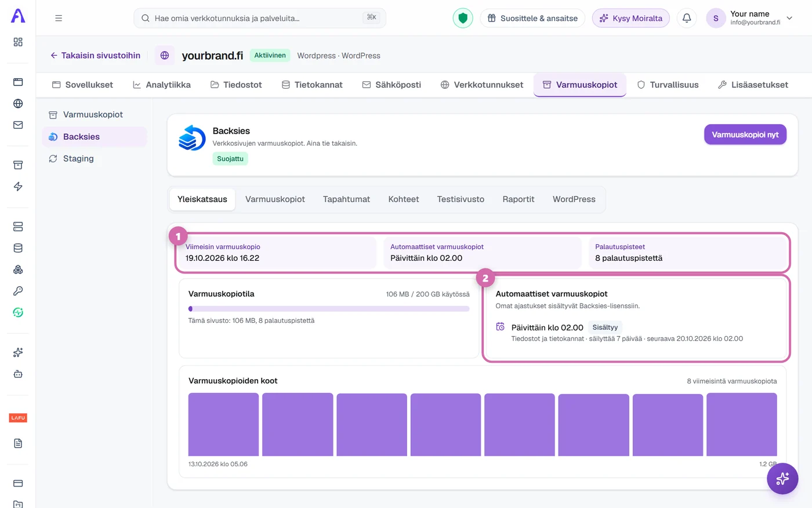
Task: Click the 8 palautuspistettä value
Action: pyautogui.click(x=629, y=258)
